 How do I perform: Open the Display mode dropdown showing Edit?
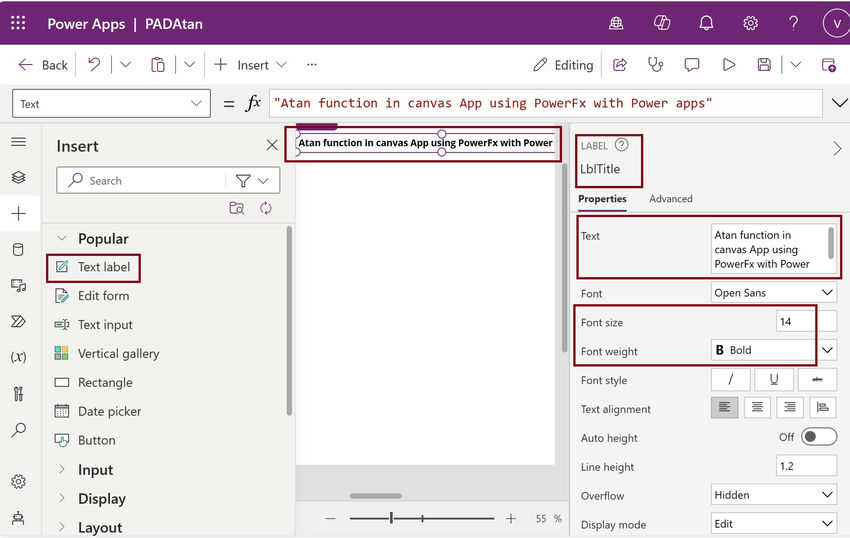pyautogui.click(x=774, y=524)
